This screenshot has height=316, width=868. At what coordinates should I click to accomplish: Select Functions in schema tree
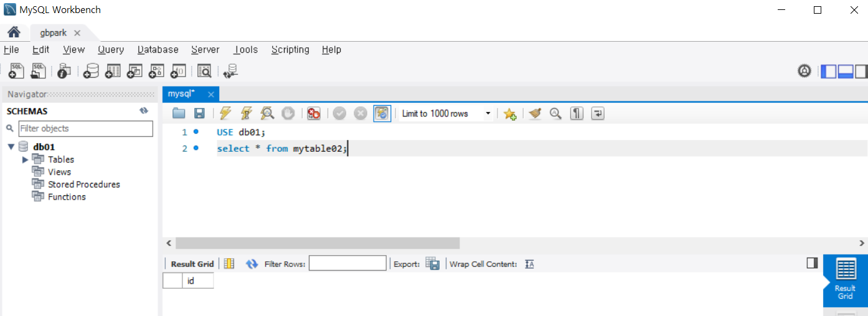point(67,197)
